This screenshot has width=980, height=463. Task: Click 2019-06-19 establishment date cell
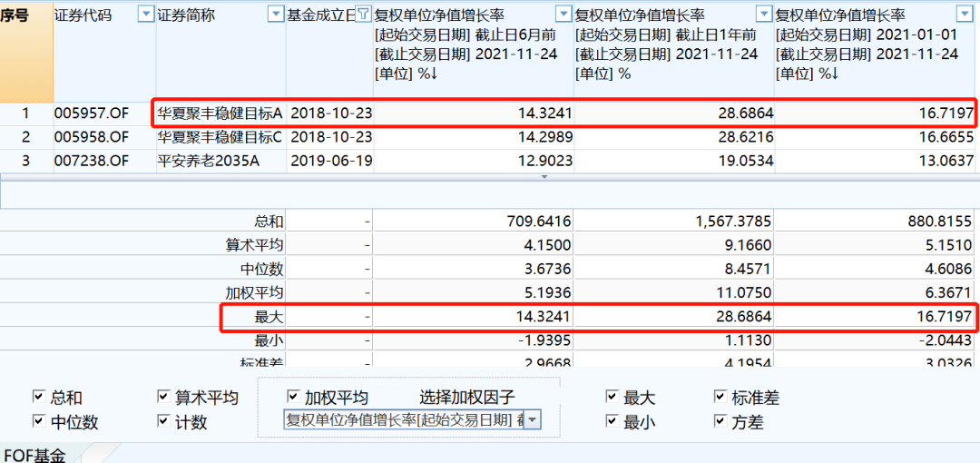tap(331, 162)
